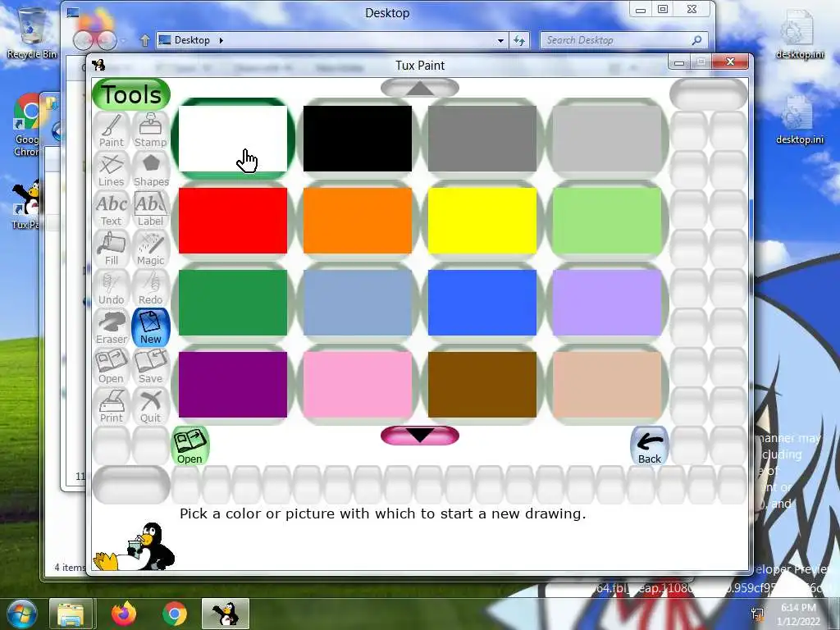Select the Paint brush tool
This screenshot has height=630, width=840.
pos(112,131)
